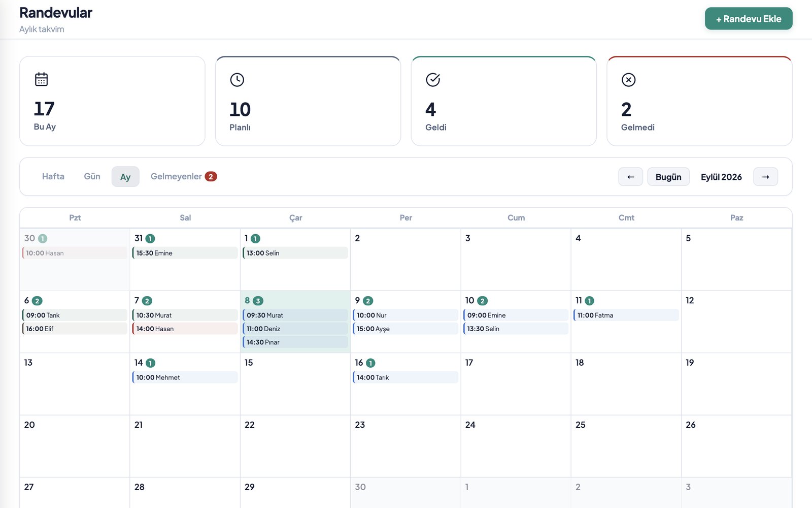
Task: Click the Eylül 2026 month label
Action: (721, 177)
